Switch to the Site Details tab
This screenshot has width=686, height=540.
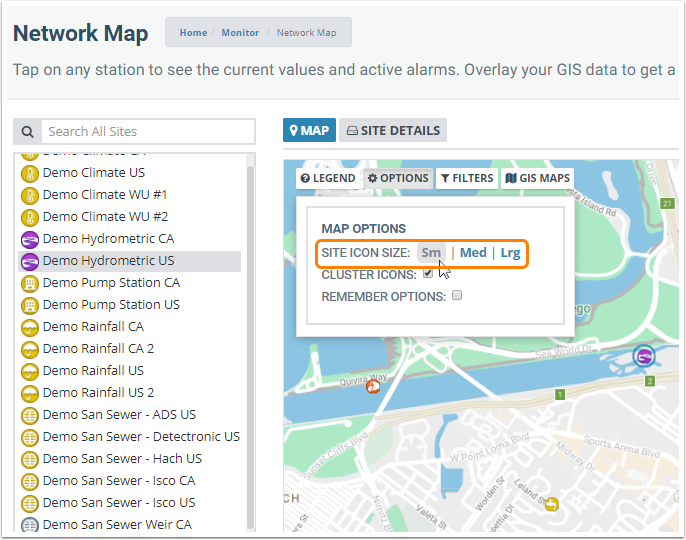pyautogui.click(x=391, y=130)
